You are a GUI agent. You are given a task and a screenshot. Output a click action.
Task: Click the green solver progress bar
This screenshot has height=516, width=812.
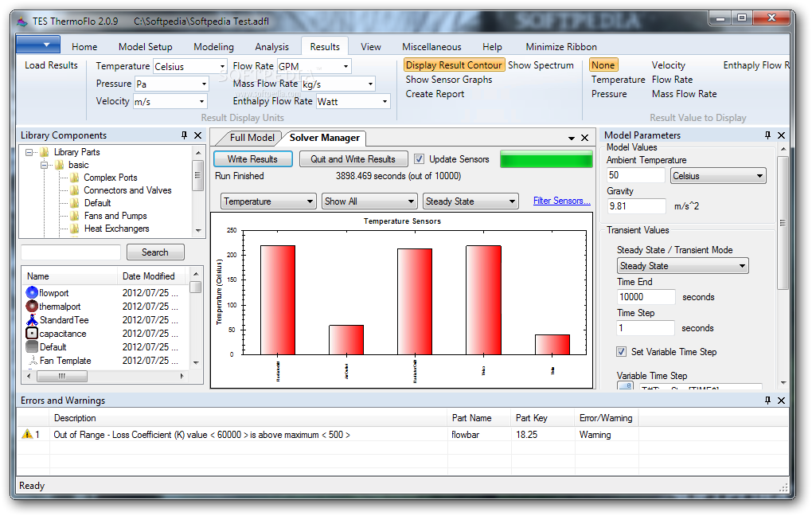click(546, 159)
